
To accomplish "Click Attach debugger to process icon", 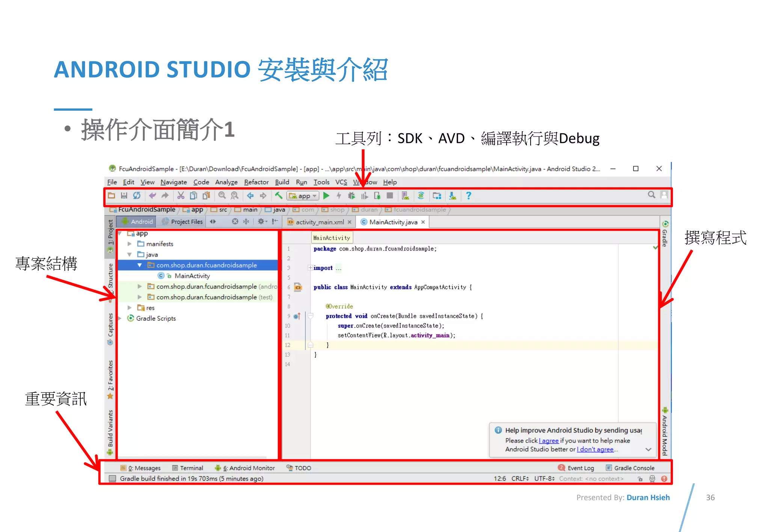I will point(377,195).
